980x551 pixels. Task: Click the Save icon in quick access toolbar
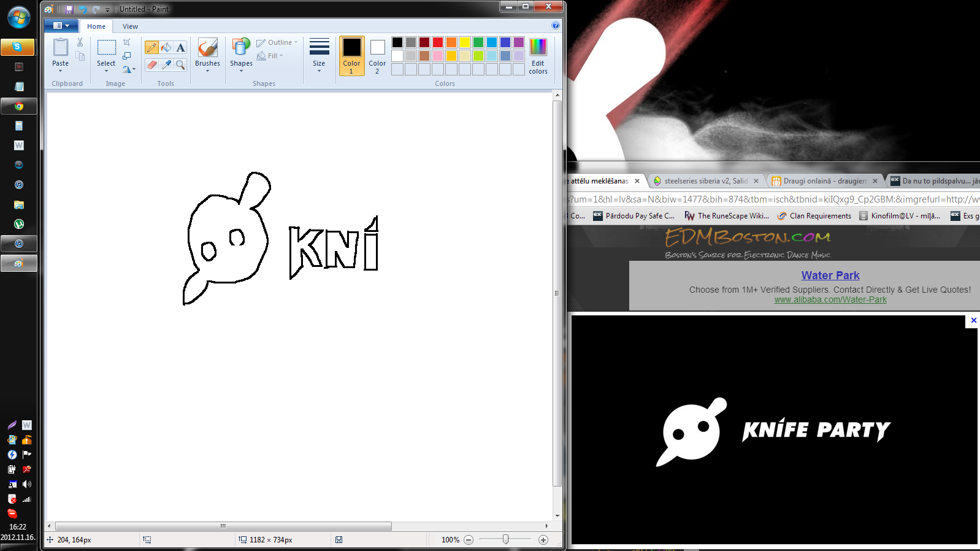click(x=69, y=9)
